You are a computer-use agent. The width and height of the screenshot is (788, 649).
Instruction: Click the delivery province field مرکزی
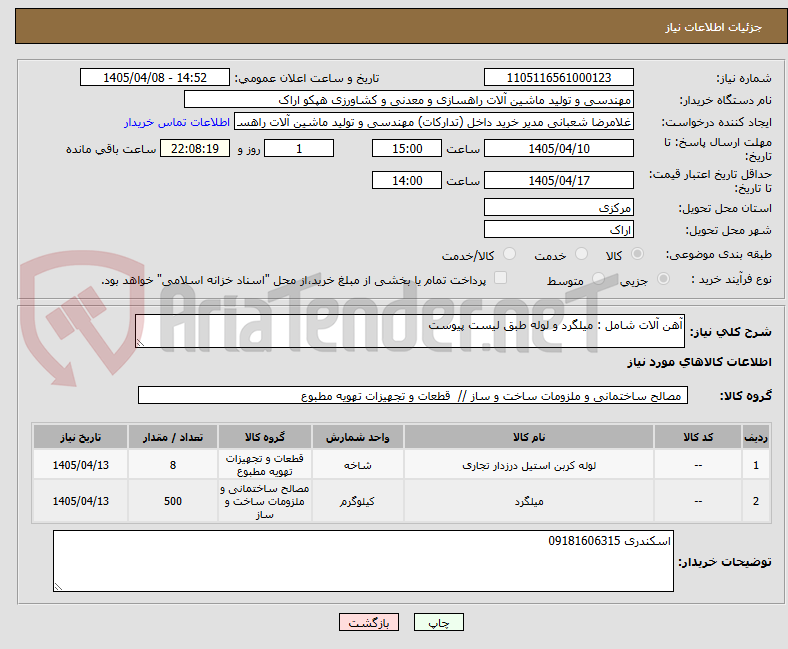[x=559, y=207]
